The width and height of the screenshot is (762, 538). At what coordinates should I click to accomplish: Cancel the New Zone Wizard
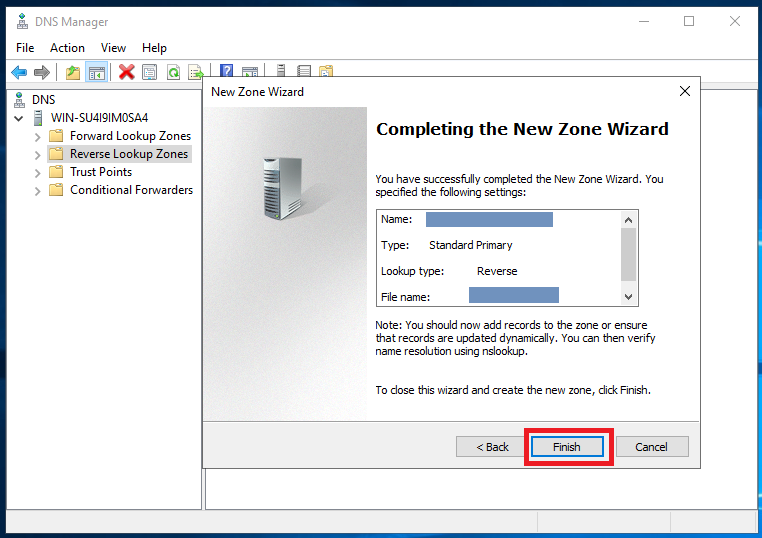point(652,447)
